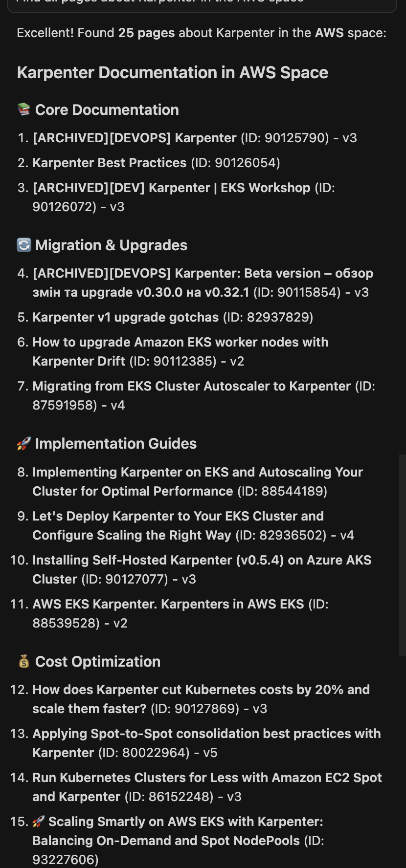406x868 pixels.
Task: Select the Karpenter | EKS Workshop entry
Action: point(171,188)
